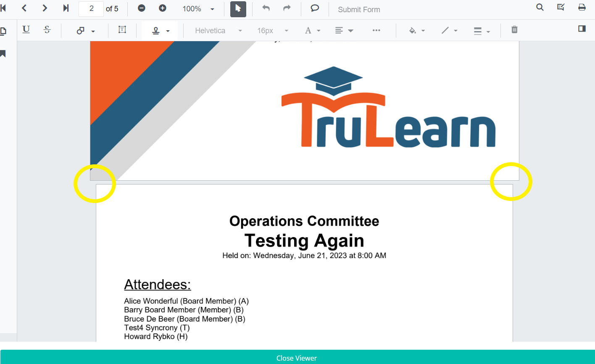Image resolution: width=595 pixels, height=364 pixels.
Task: Click the 'Held on: Wednesday, June 21, 2023' line
Action: tap(304, 256)
